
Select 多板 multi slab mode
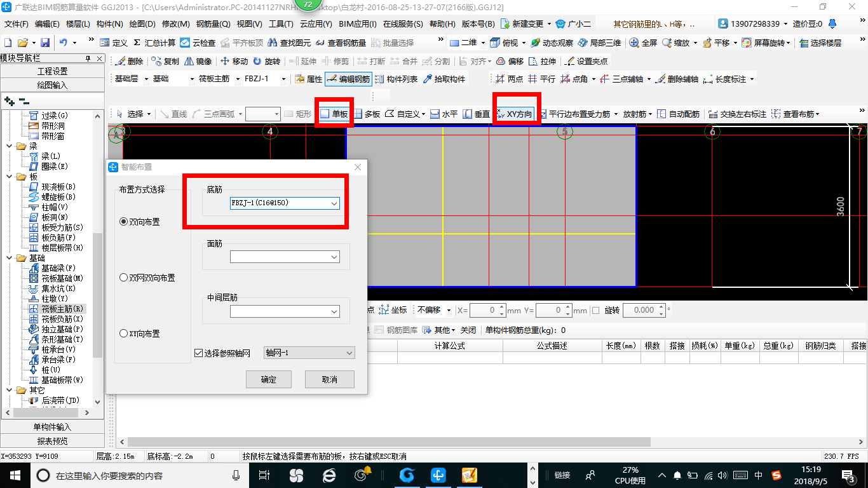[367, 114]
